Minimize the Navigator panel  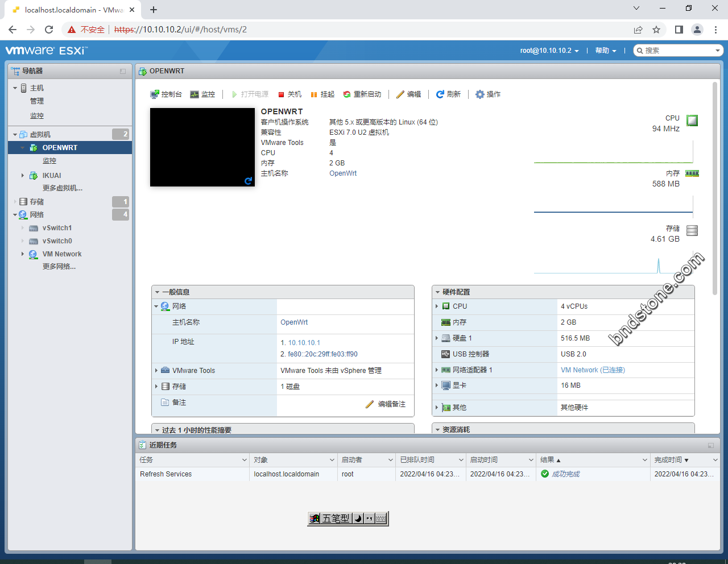(123, 72)
